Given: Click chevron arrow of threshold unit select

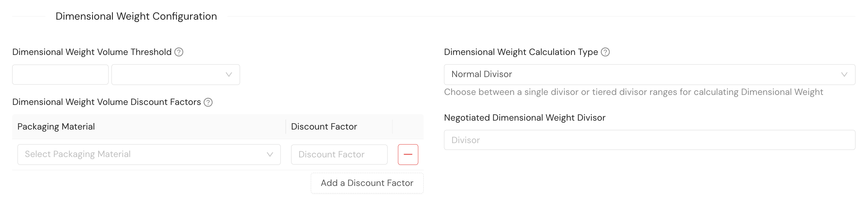Looking at the screenshot, I should click(229, 75).
